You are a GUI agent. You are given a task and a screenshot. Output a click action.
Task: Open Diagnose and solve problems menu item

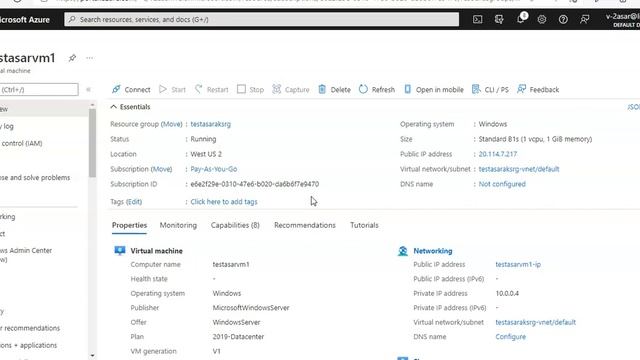click(35, 178)
